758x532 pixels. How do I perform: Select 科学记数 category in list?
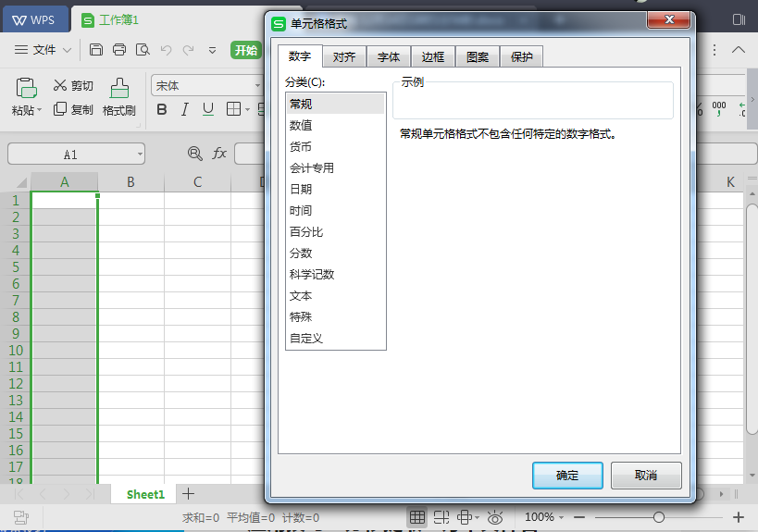pos(335,274)
